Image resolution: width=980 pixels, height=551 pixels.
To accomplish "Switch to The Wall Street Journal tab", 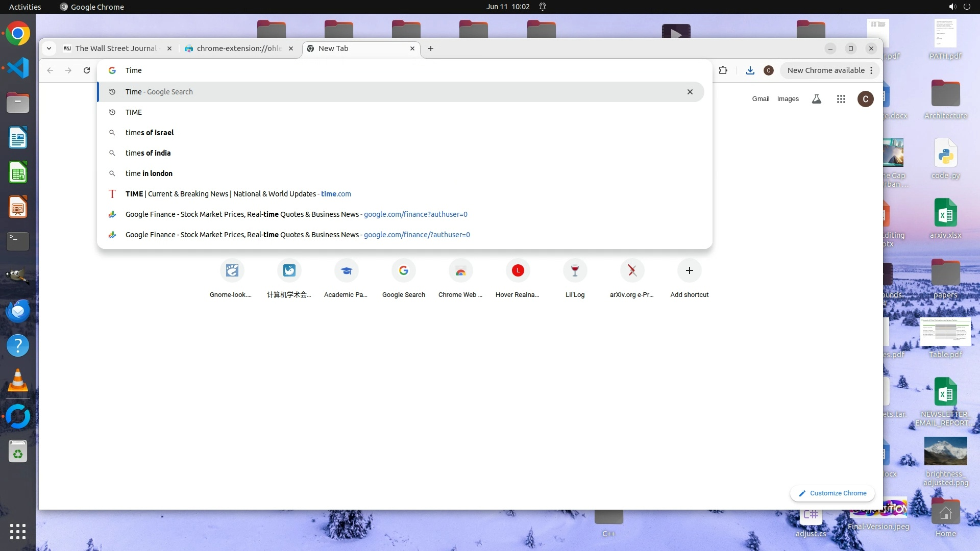I will pos(116,48).
